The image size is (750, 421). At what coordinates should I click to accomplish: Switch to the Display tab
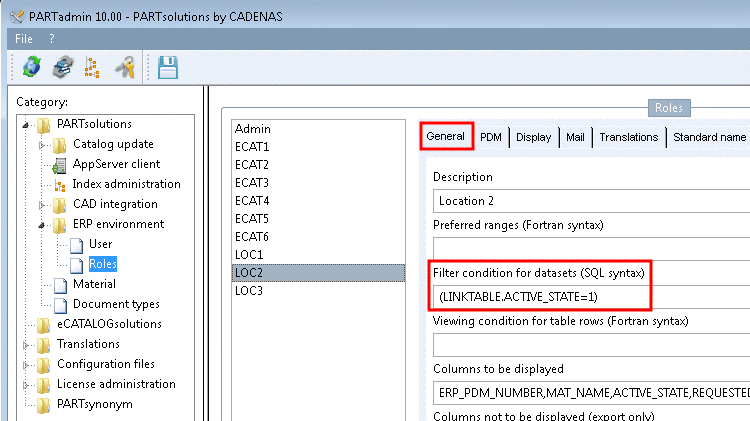[x=533, y=137]
